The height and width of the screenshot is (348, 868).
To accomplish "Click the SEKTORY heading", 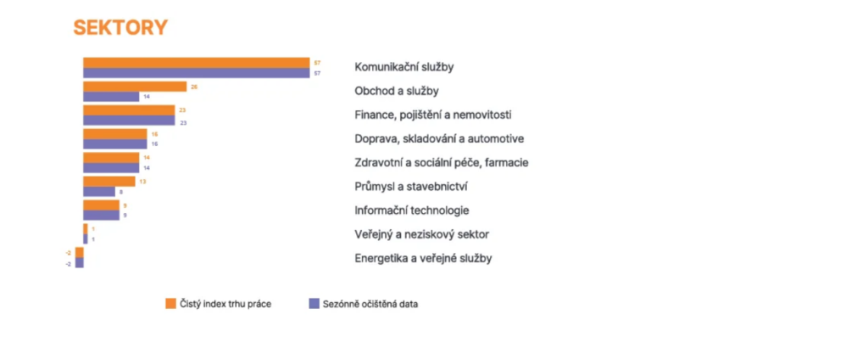I will coord(120,28).
